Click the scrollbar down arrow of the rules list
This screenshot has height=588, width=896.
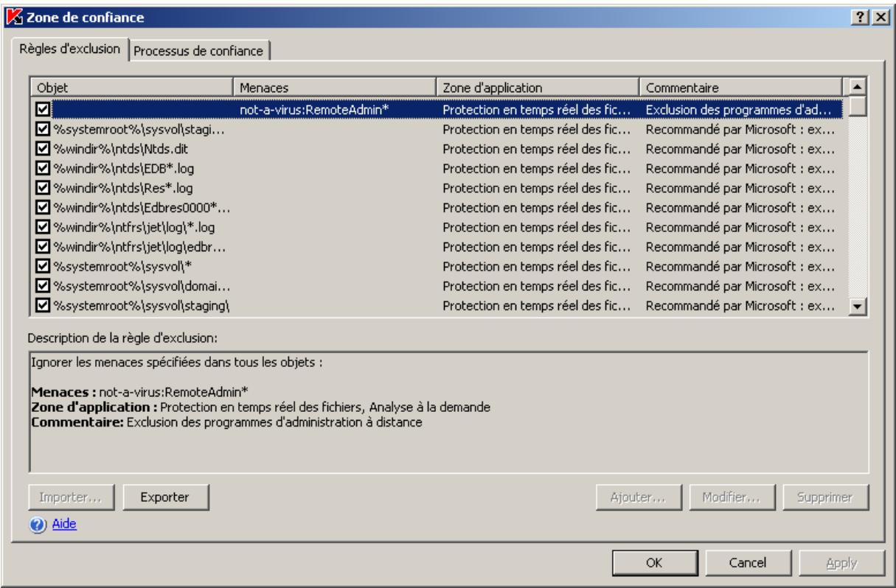point(857,307)
